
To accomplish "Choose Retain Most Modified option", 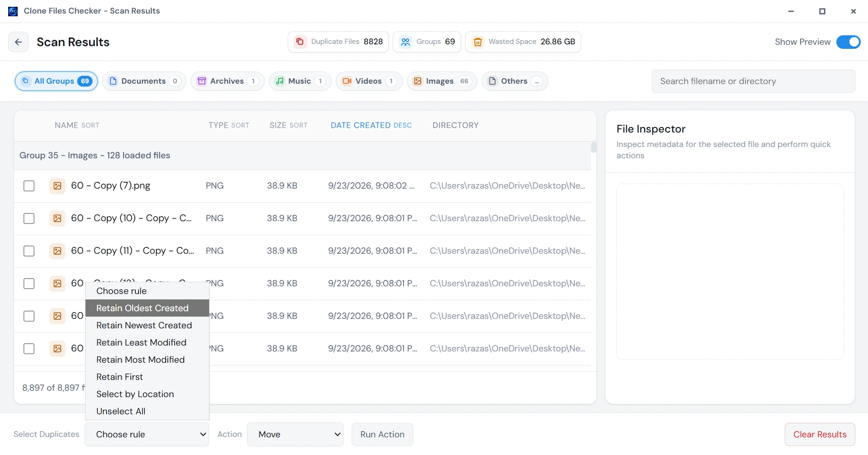I will point(147,360).
